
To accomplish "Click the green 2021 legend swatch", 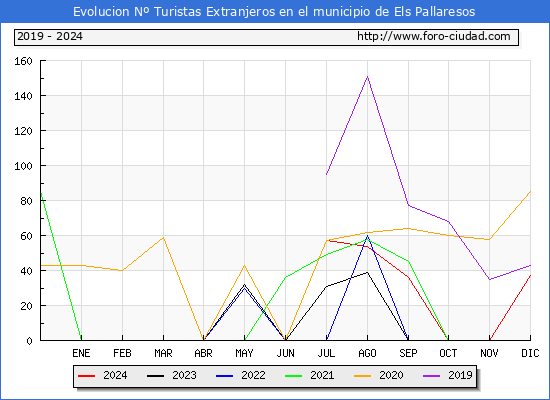I will [294, 376].
